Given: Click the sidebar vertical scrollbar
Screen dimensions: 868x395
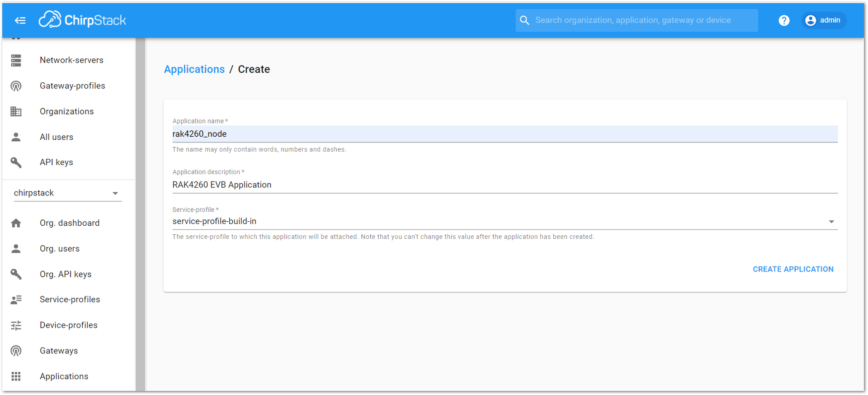Looking at the screenshot, I should click(141, 214).
